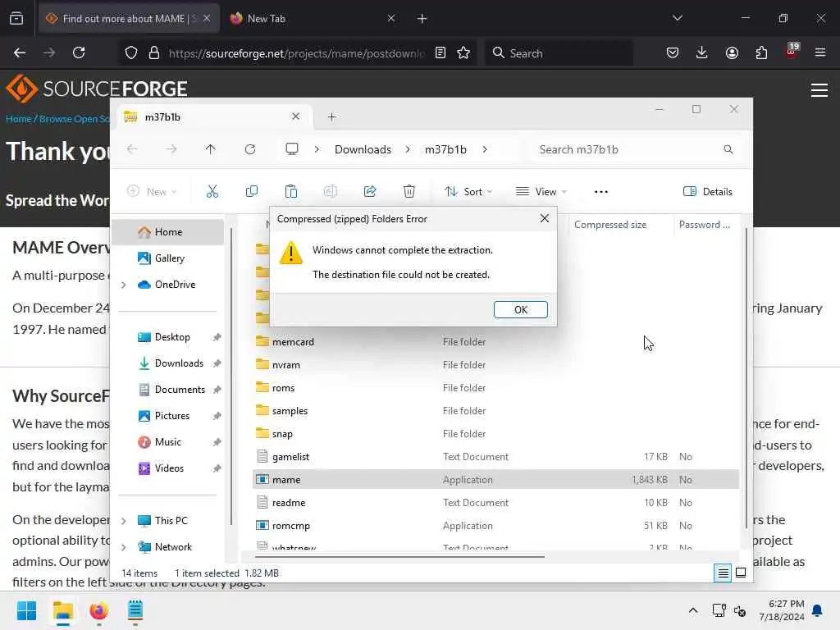The image size is (840, 630).
Task: Select Home in the navigation pane
Action: click(x=168, y=232)
